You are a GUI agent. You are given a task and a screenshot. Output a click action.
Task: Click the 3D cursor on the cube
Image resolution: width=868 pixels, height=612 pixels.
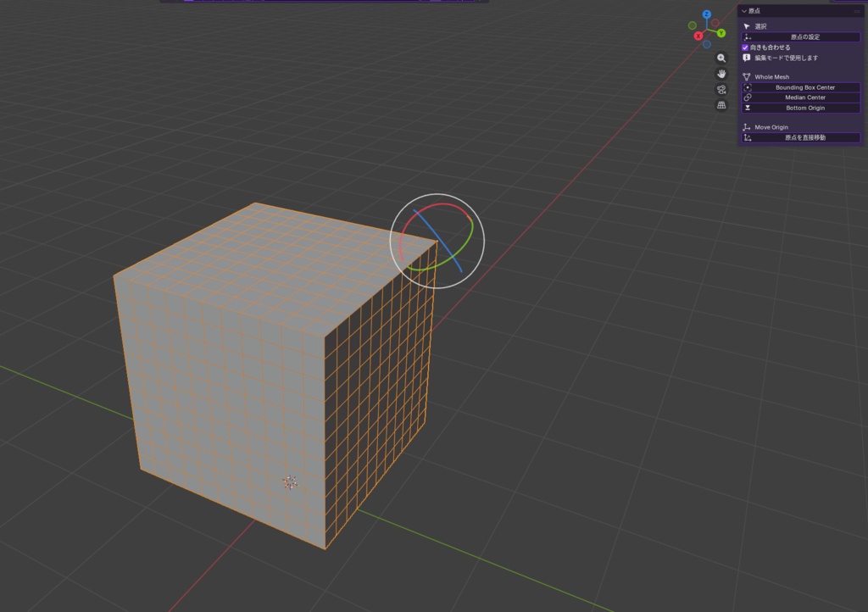[x=290, y=482]
